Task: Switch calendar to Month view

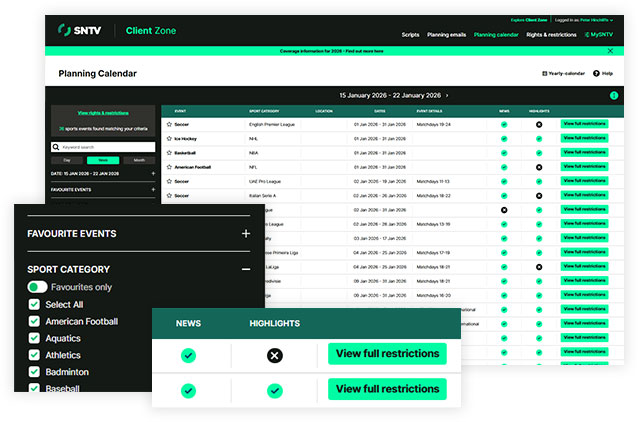Action: [x=139, y=160]
